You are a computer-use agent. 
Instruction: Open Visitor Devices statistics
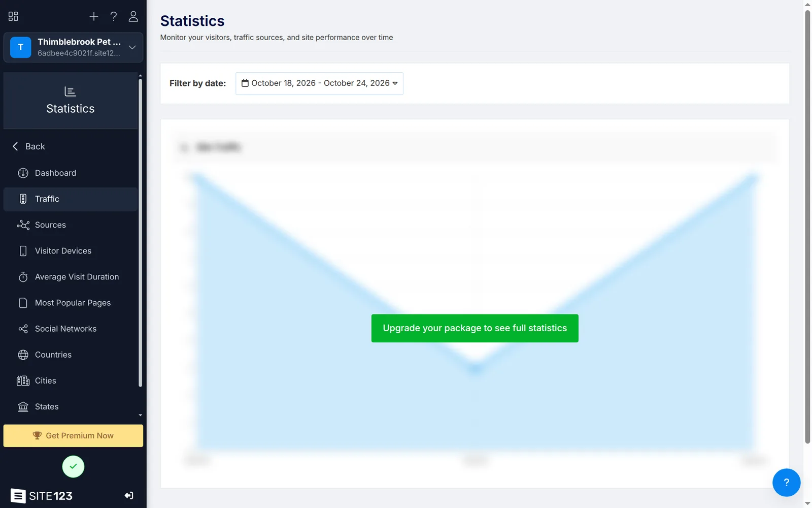71,251
